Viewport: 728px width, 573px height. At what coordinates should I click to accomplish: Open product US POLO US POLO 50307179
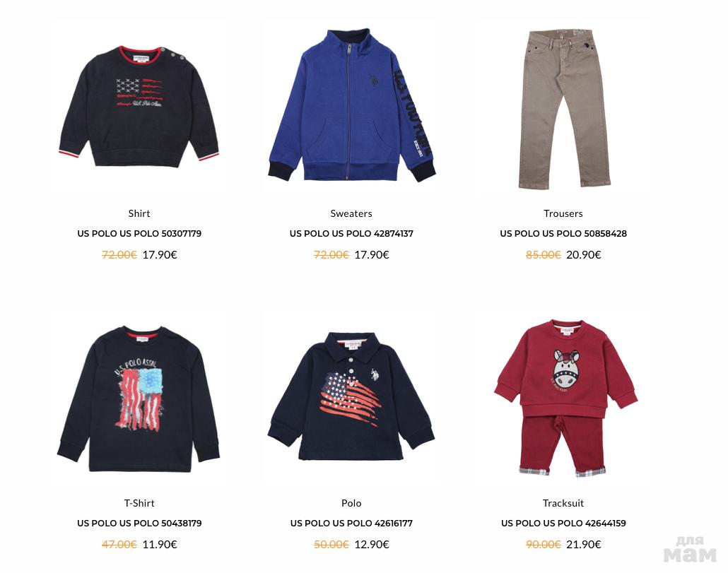coord(139,233)
